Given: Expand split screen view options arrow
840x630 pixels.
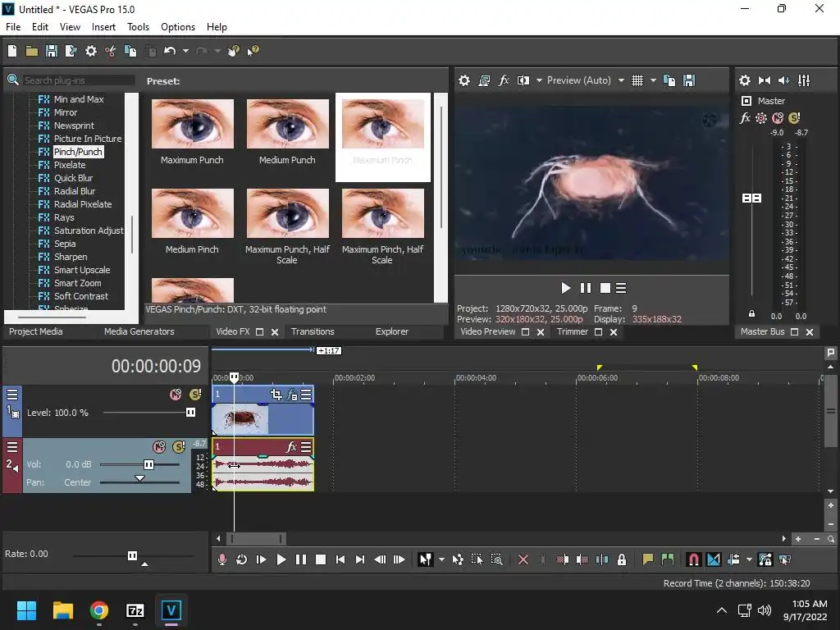Looking at the screenshot, I should click(x=539, y=80).
